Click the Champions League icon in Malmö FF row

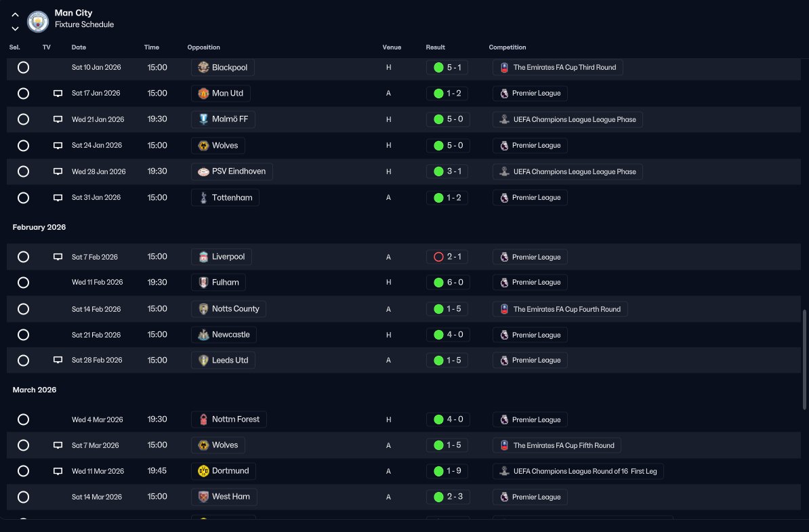tap(505, 119)
